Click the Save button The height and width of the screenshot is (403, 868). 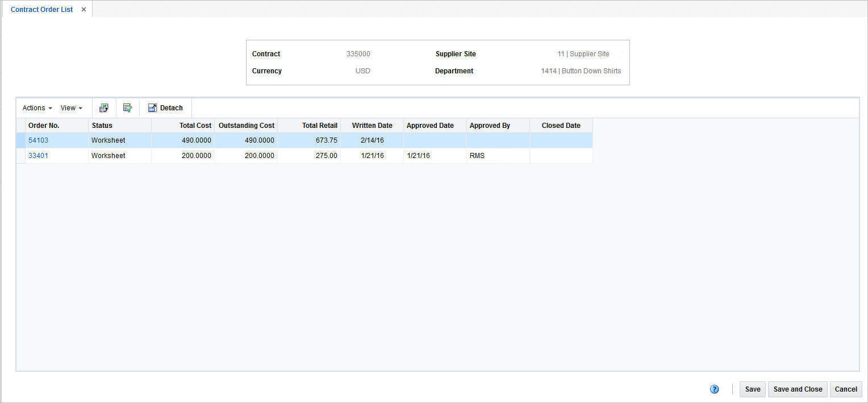coord(752,389)
